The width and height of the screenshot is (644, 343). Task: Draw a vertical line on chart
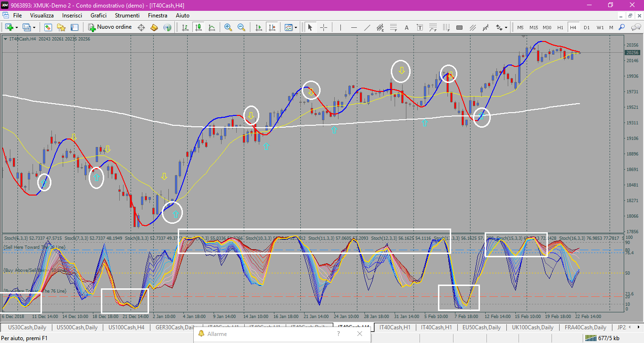coord(340,27)
